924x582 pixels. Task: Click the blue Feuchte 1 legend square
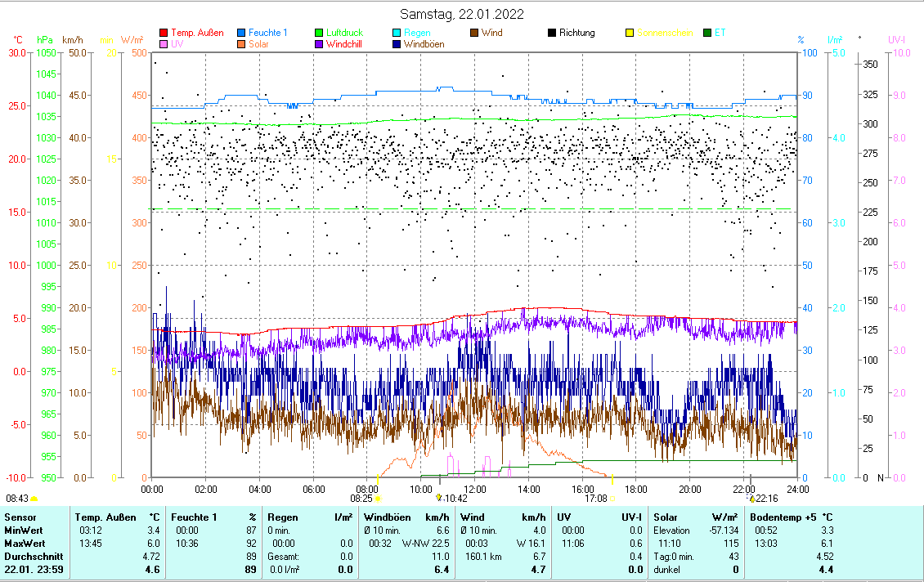pyautogui.click(x=241, y=34)
